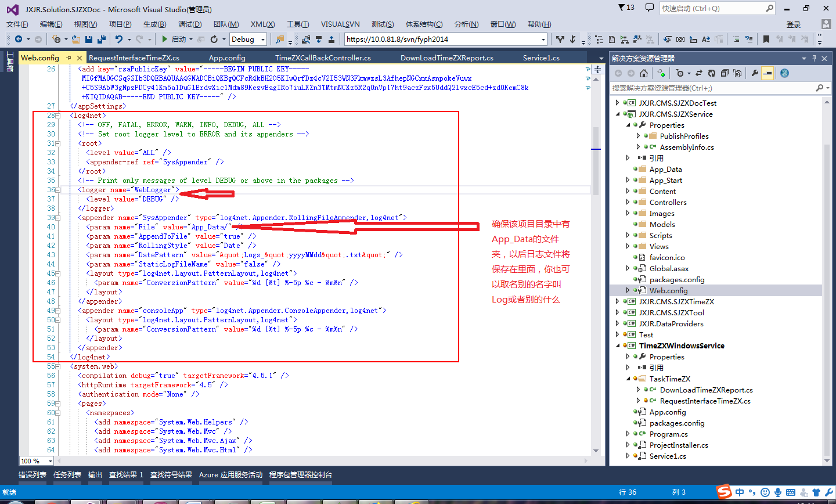This screenshot has width=836, height=504.
Task: Sync Solution Explorer with active document
Action: coord(699,74)
